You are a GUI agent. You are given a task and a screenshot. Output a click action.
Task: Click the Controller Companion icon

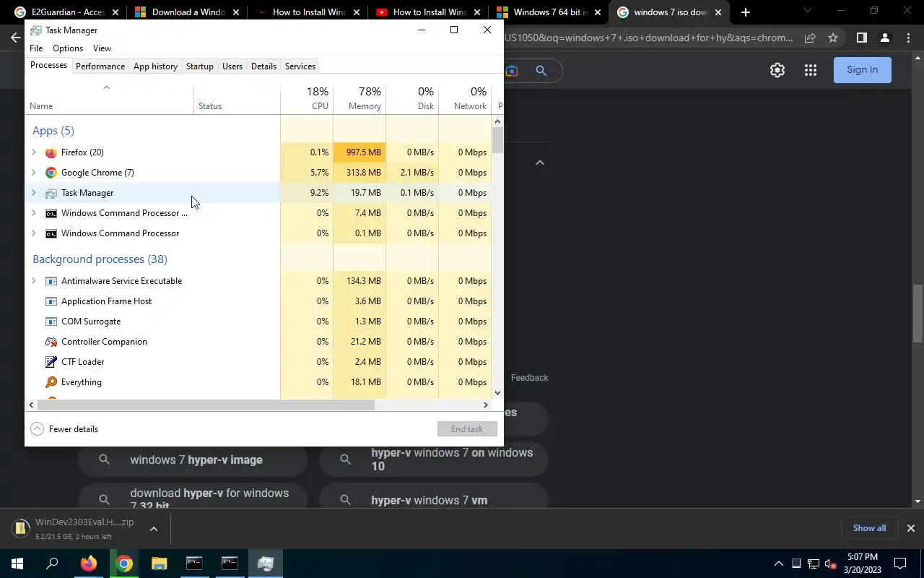tap(51, 342)
